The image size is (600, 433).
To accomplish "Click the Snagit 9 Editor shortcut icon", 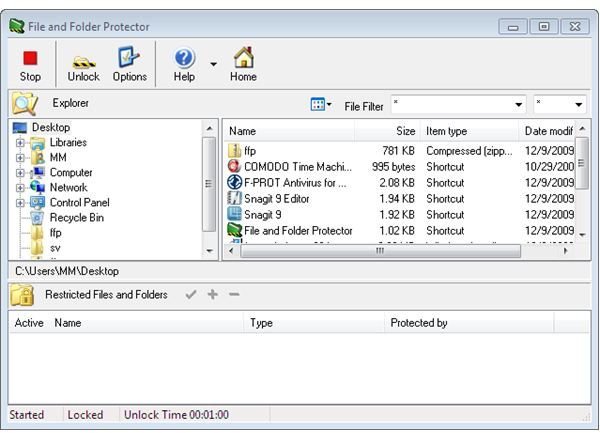I will [x=235, y=198].
